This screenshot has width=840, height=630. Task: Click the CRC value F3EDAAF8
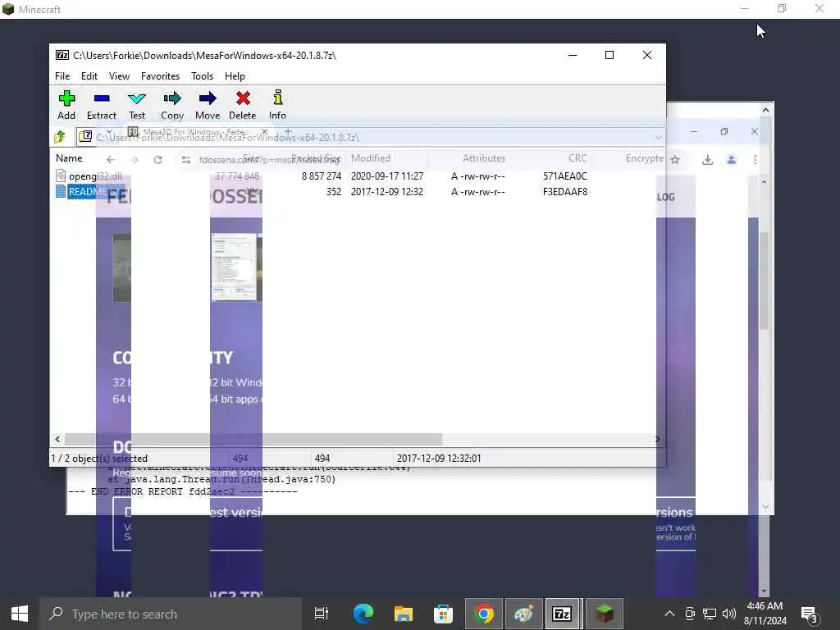564,192
